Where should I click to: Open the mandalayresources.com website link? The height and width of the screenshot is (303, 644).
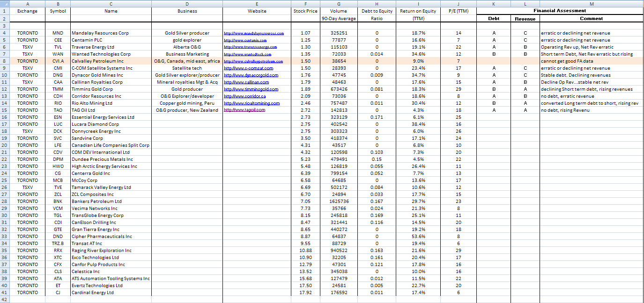point(254,33)
